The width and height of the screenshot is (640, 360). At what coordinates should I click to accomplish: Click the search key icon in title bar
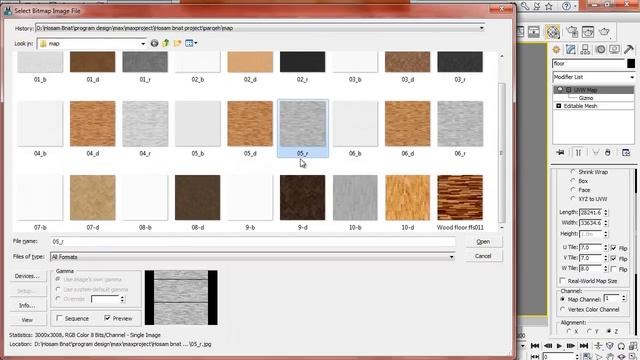tap(525, 6)
